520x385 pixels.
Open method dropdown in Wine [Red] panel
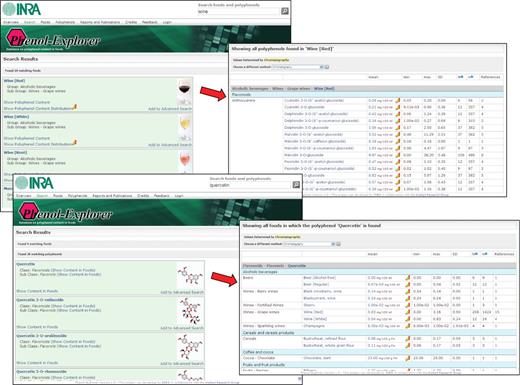point(298,67)
